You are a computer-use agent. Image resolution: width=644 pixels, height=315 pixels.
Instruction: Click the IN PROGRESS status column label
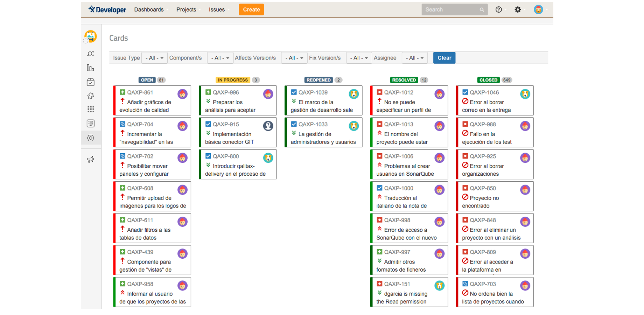[x=233, y=80]
